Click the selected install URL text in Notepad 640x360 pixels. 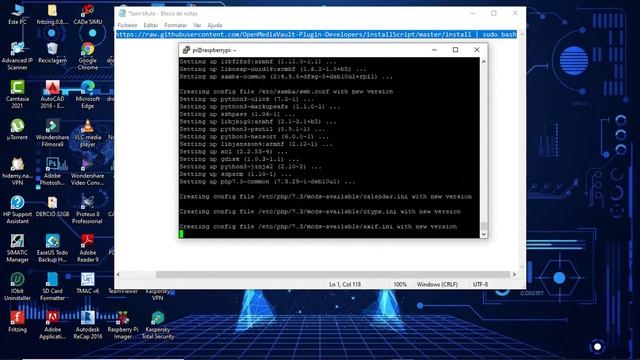tap(316, 34)
